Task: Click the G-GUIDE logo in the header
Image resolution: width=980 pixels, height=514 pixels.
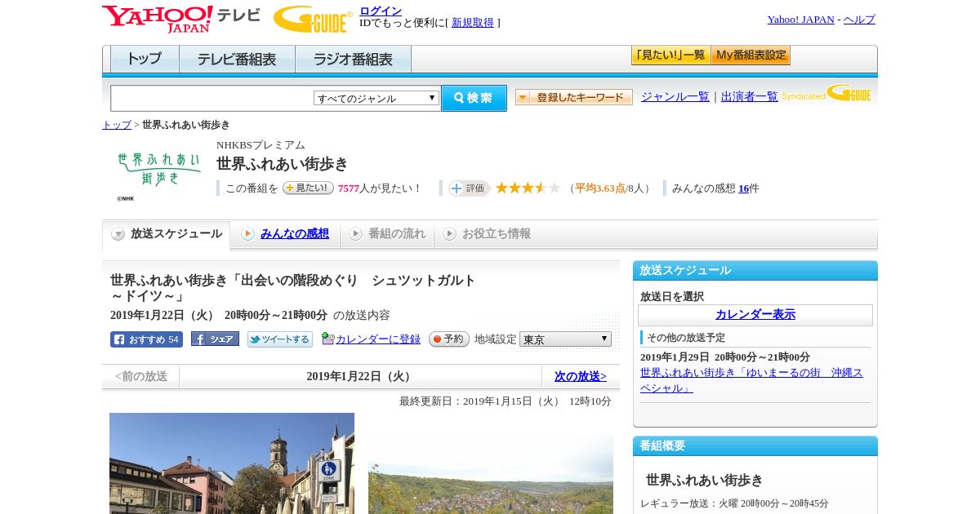Action: [x=313, y=19]
